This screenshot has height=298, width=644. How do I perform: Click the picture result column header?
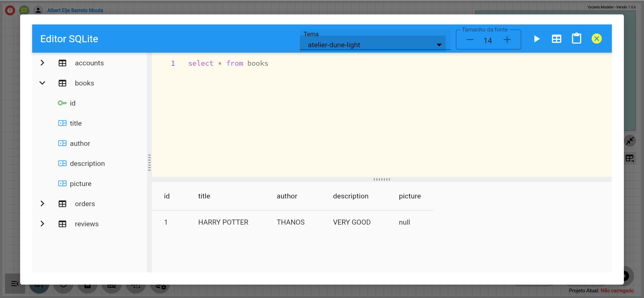[410, 196]
